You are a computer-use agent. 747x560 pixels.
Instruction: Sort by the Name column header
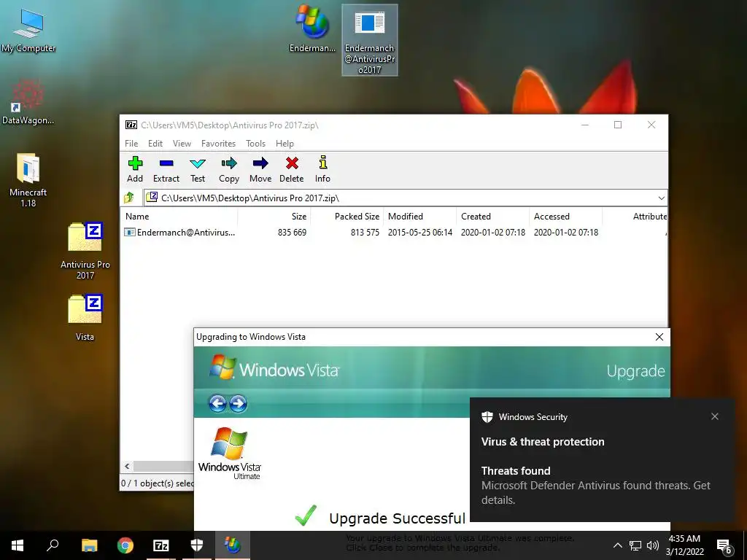(180, 216)
